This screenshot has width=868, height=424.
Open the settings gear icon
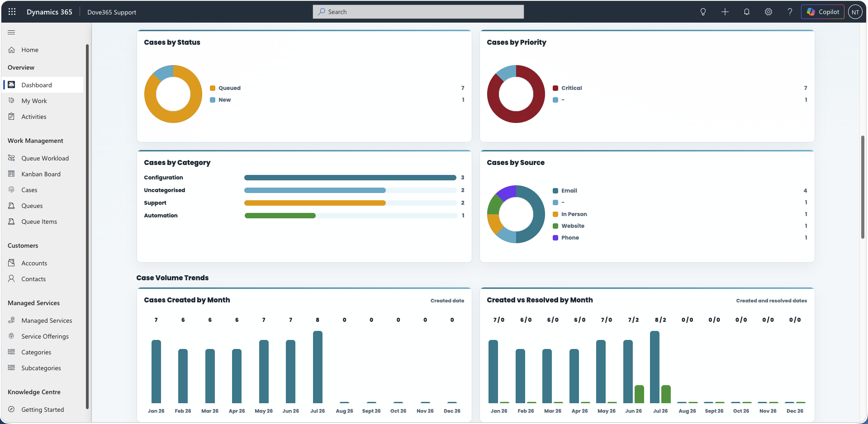coord(768,12)
